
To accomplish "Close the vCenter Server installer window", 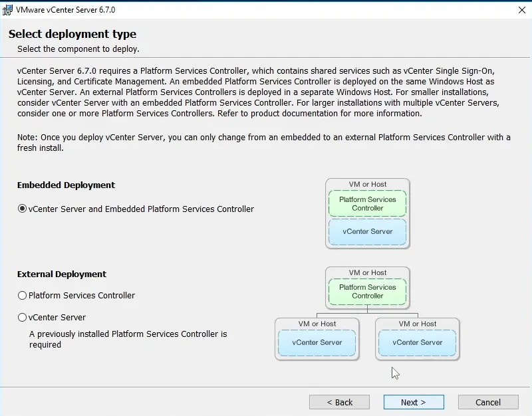I will 522,10.
